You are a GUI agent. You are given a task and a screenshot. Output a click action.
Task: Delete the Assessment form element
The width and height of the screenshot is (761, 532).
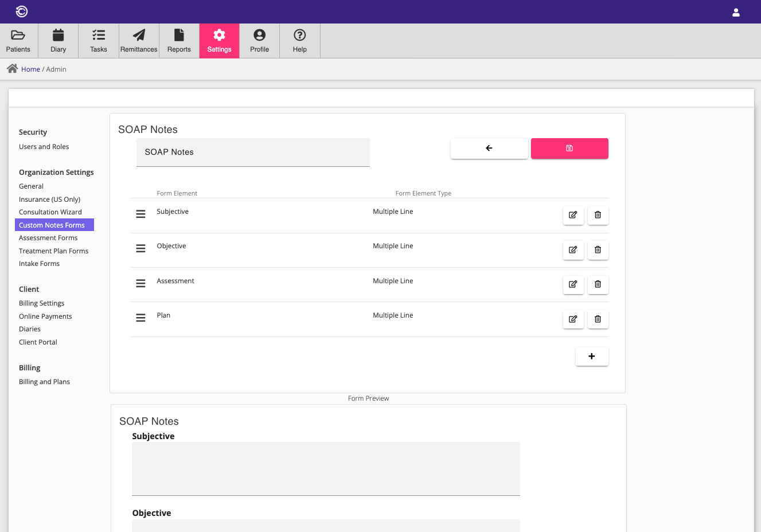coord(598,284)
